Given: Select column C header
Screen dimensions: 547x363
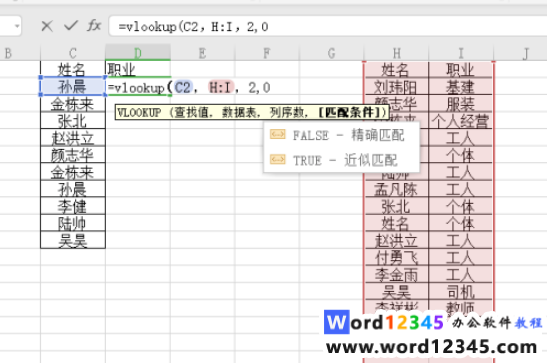Looking at the screenshot, I should [73, 53].
